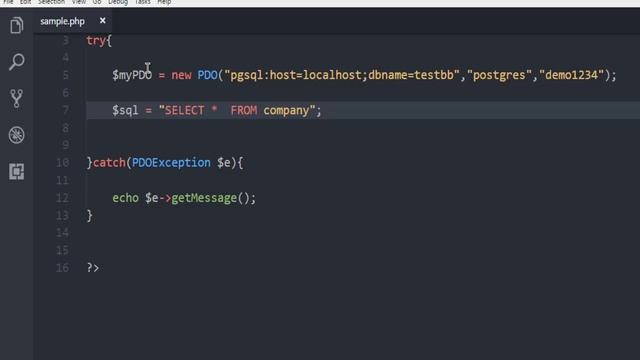The width and height of the screenshot is (640, 360).
Task: Click the closing ?> PHP tag
Action: (x=93, y=268)
